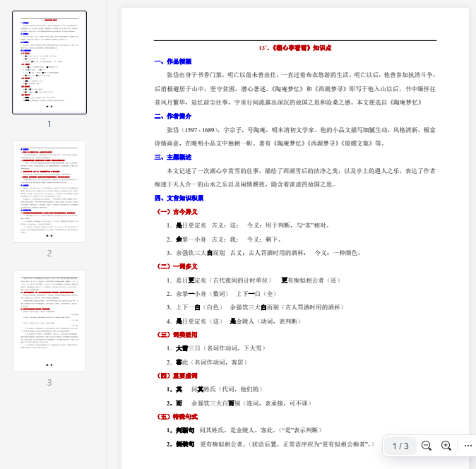This screenshot has width=476, height=469.
Task: Click the red subheading （二）一词多义
Action: pos(177,266)
